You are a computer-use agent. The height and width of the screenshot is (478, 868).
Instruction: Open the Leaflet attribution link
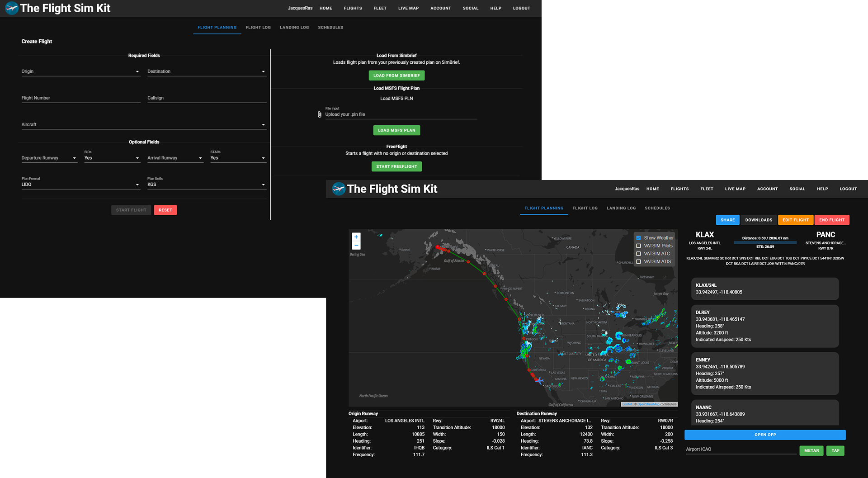pyautogui.click(x=627, y=404)
